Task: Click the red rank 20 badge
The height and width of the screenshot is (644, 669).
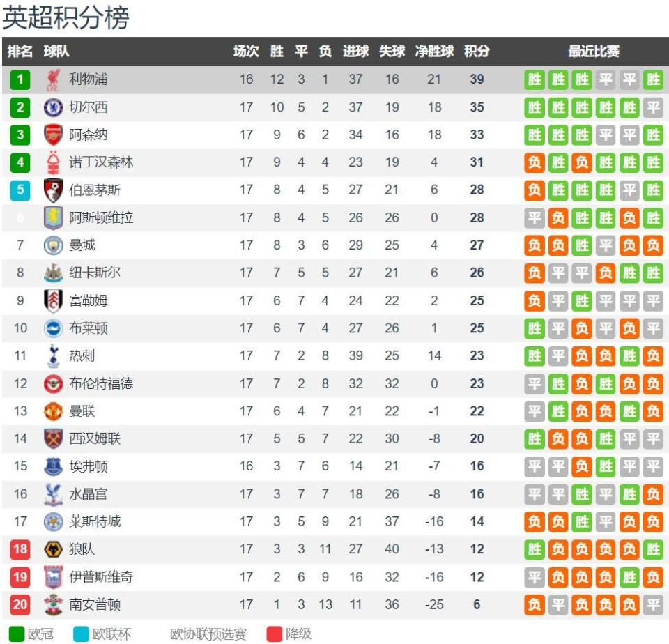Action: (20, 604)
